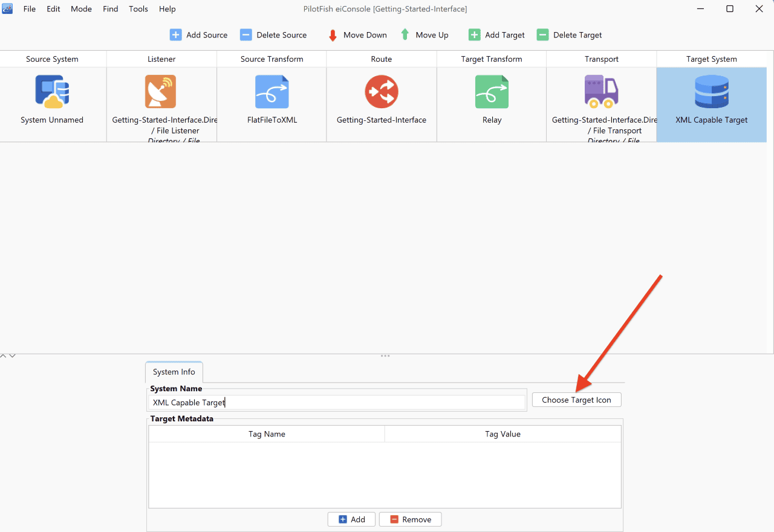The image size is (774, 532).
Task: Click the FlatFileToXML label
Action: tap(272, 120)
